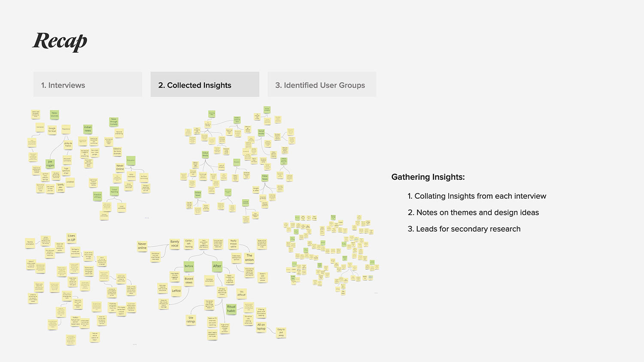Click the 'Gathering Insights:' heading
The width and height of the screenshot is (644, 362).
(x=428, y=177)
